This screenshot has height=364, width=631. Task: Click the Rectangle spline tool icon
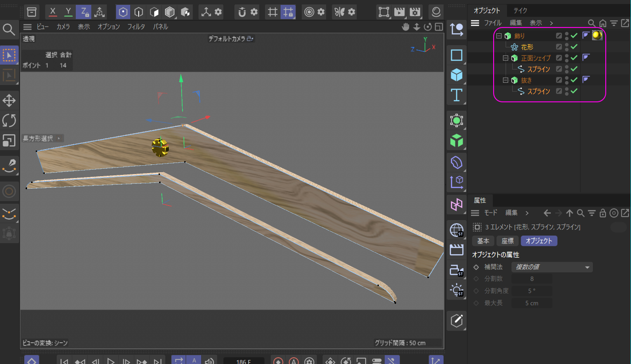(456, 55)
